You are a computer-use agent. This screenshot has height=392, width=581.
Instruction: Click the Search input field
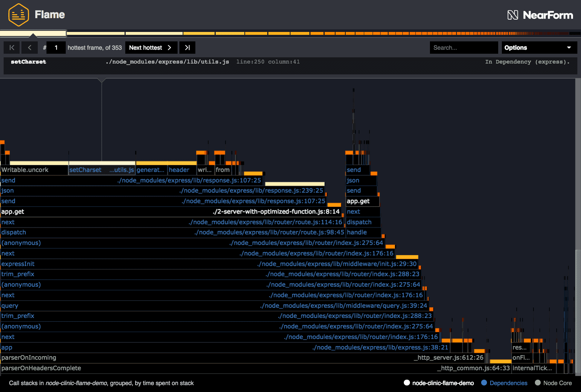pos(463,48)
